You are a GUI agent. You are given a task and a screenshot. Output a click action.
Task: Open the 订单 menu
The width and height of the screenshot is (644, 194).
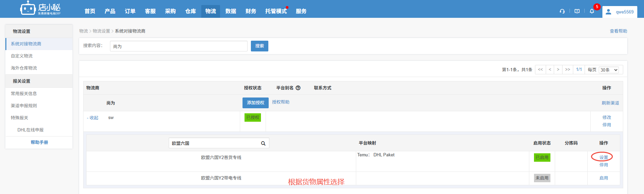(130, 11)
